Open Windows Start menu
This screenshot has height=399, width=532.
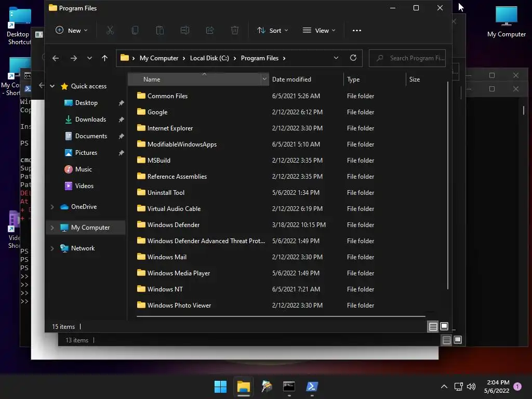click(x=220, y=387)
